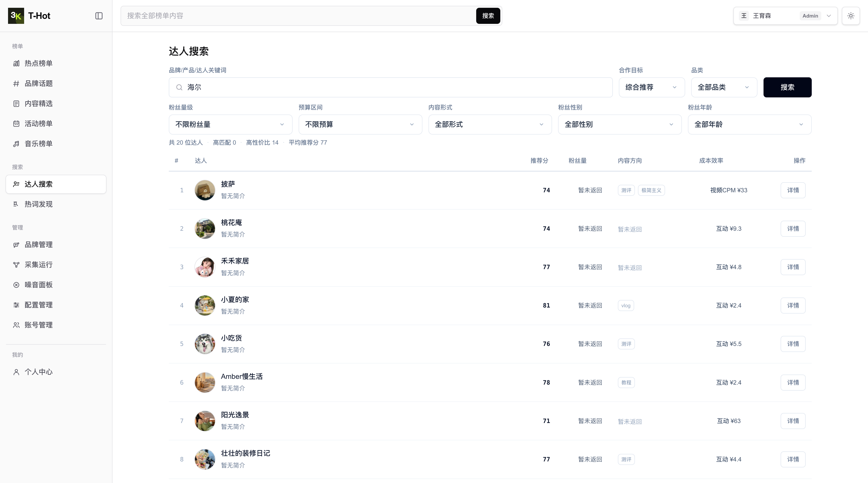
Task: Click the 音乐榜单 music note icon
Action: [x=16, y=144]
